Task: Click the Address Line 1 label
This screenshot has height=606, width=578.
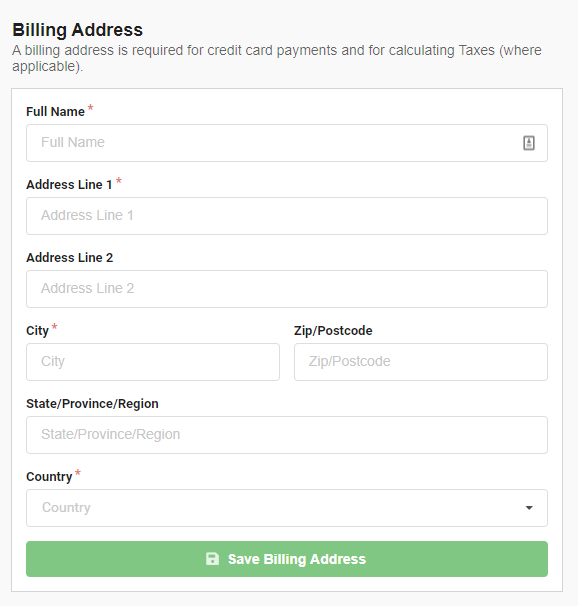Action: click(x=69, y=185)
